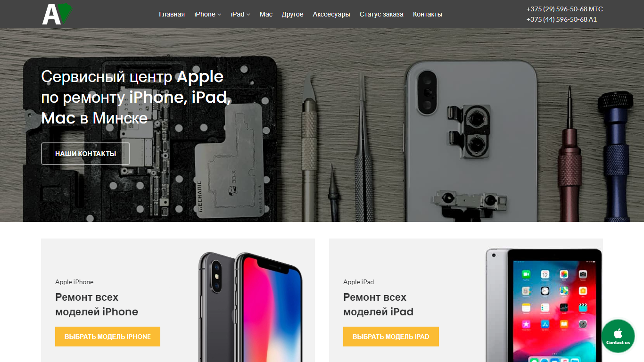Screen dimensions: 644x362
Task: Go to the Главная page
Action: tap(172, 14)
